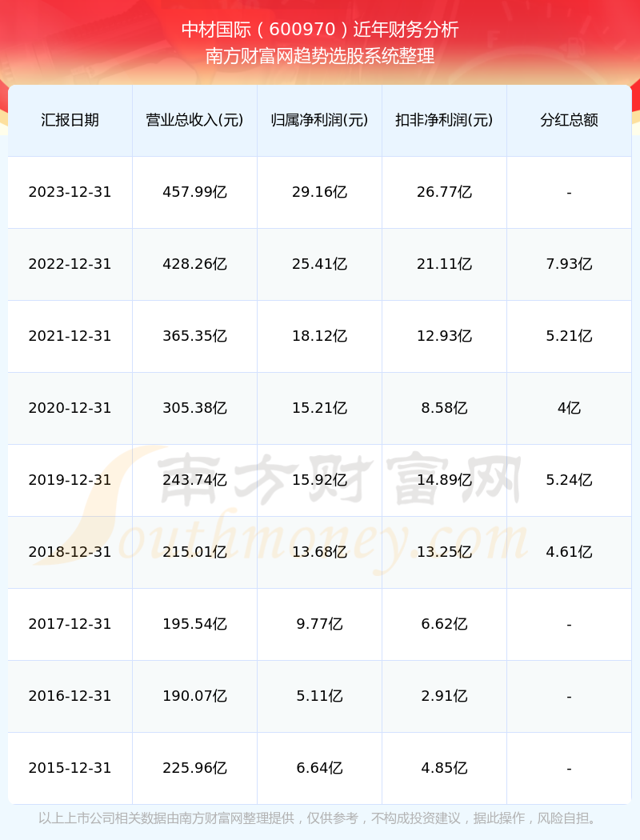Viewport: 640px width, 840px height.
Task: Click the 营业总收入(元) column header
Action: pyautogui.click(x=195, y=120)
